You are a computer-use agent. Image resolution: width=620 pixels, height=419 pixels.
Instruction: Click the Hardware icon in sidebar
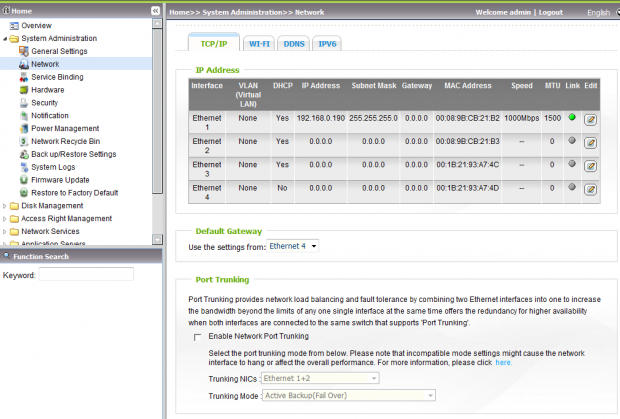24,90
